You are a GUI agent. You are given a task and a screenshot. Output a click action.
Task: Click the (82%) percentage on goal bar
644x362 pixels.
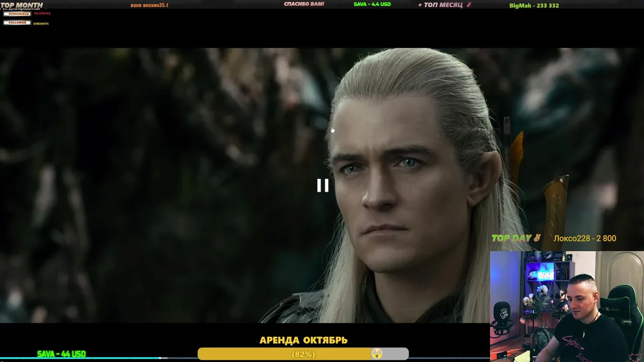[303, 354]
